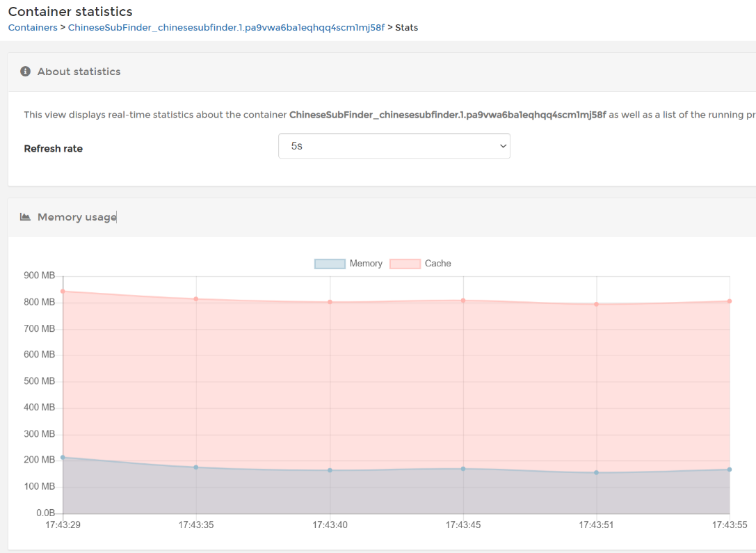Toggle the Memory legend color swatch
Image resolution: width=756 pixels, height=553 pixels.
click(330, 264)
